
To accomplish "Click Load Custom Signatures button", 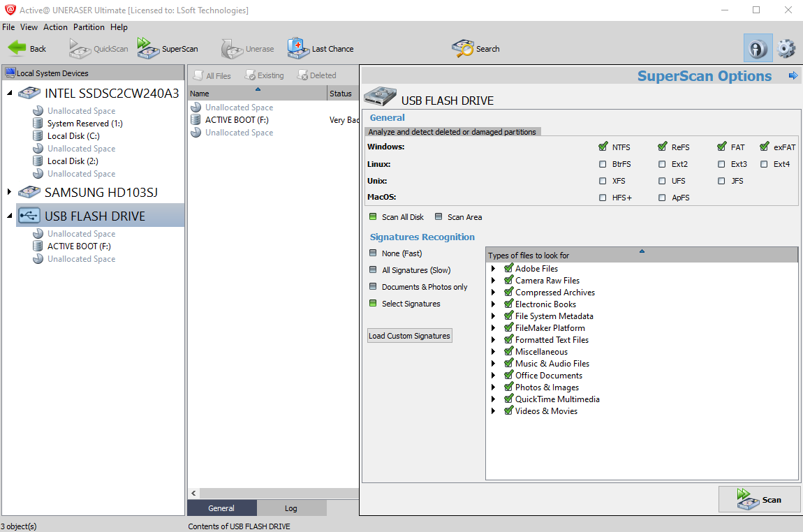I will tap(409, 335).
